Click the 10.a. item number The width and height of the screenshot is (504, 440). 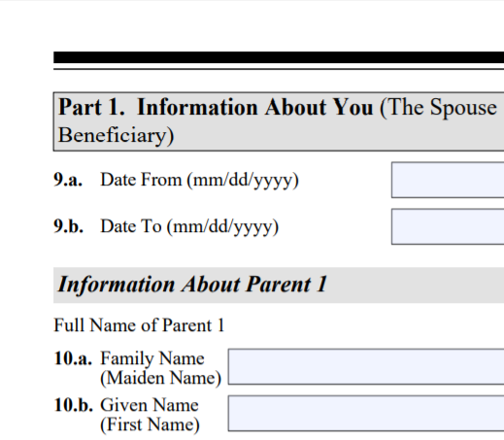(x=73, y=358)
